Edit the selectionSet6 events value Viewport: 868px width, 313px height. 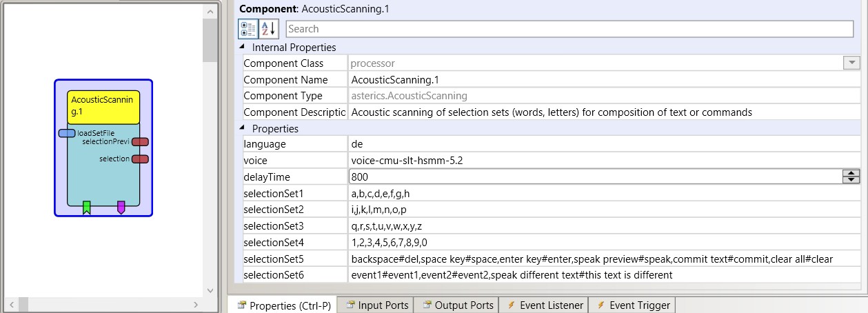tap(604, 275)
